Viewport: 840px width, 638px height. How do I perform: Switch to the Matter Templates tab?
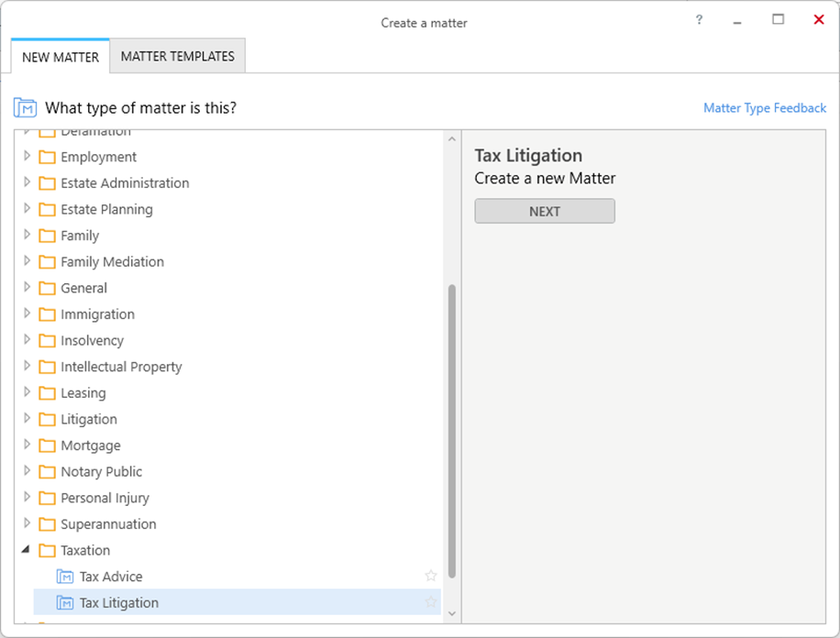coord(178,56)
